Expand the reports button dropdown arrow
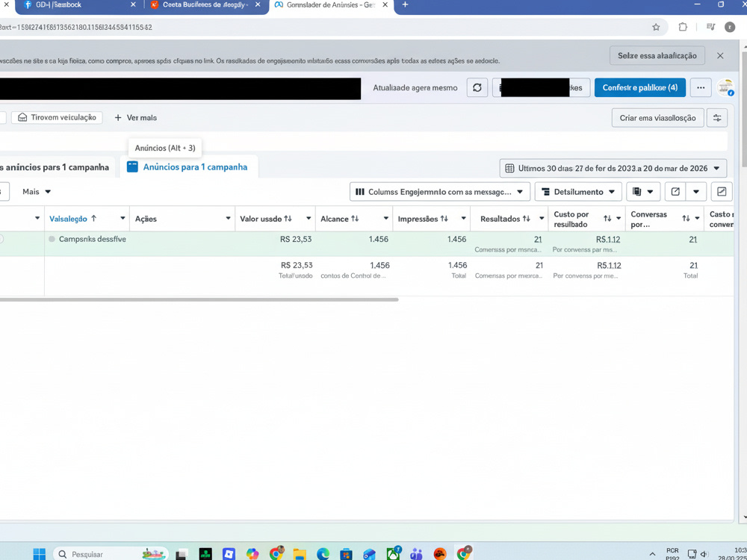Viewport: 747px width, 560px height. tap(650, 192)
